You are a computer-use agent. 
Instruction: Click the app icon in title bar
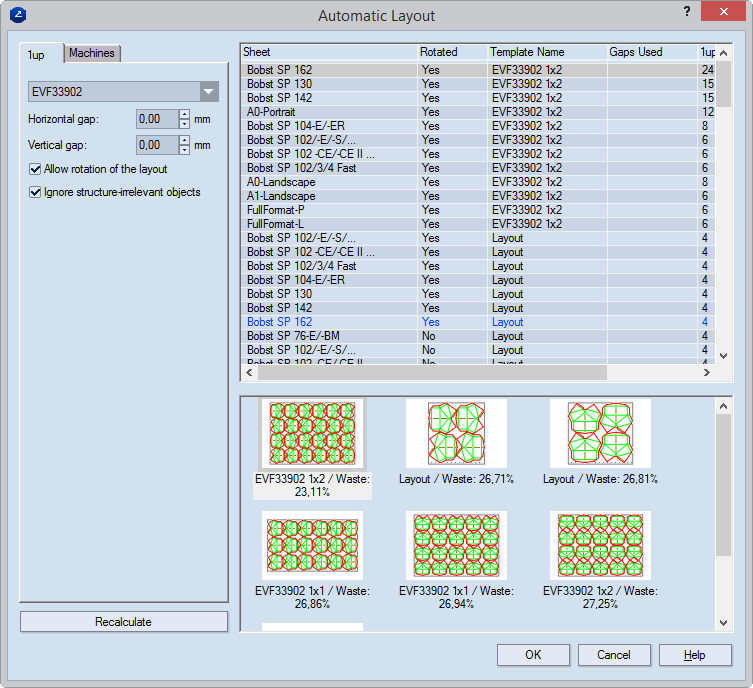click(19, 15)
